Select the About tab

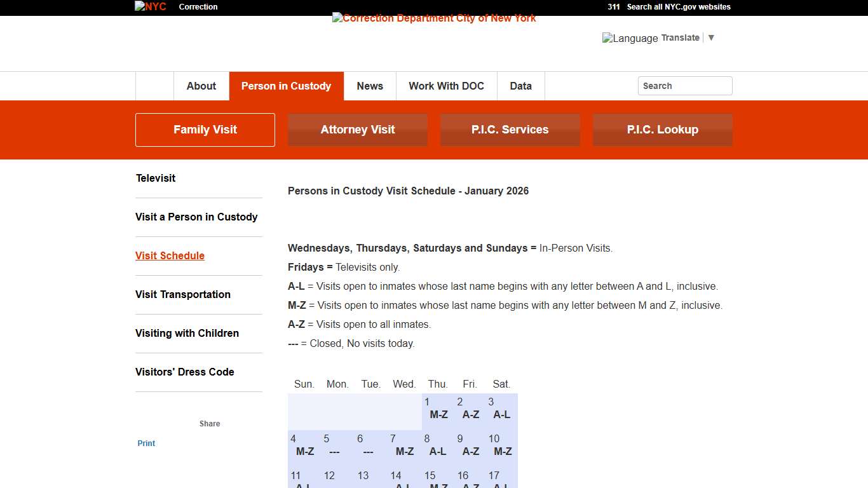coord(201,86)
